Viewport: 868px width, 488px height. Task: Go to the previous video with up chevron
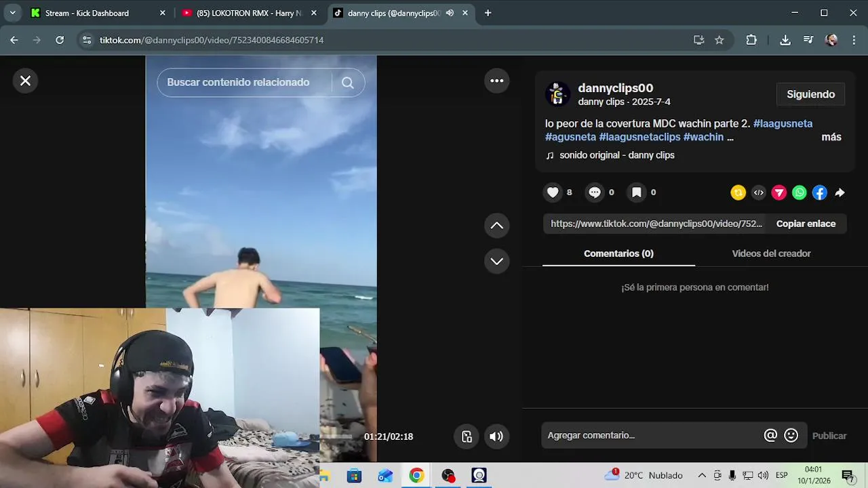[497, 226]
